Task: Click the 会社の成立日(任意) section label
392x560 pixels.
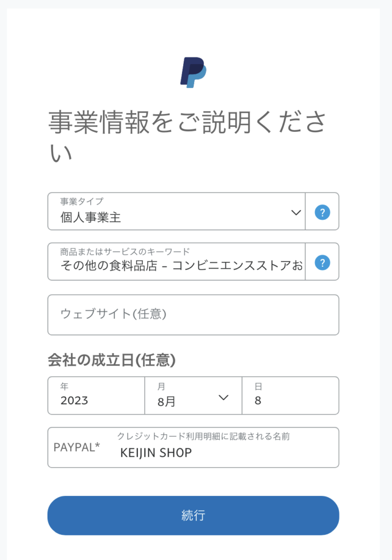Action: 112,360
